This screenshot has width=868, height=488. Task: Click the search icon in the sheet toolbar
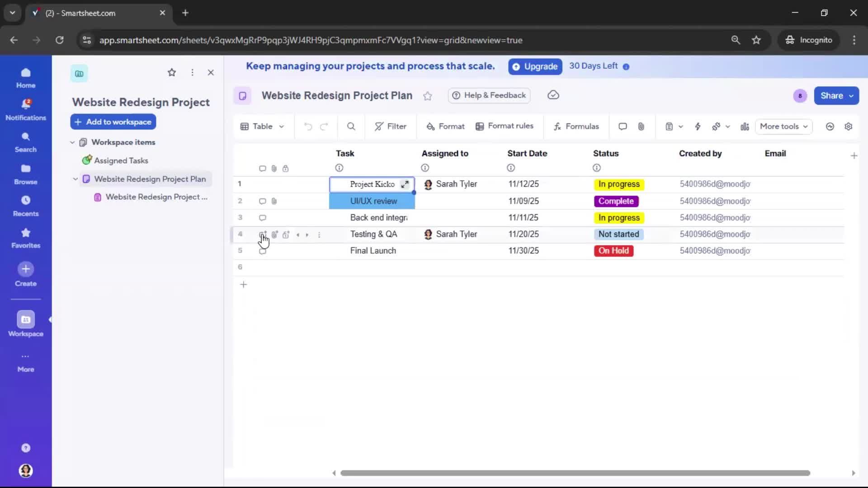coord(351,127)
